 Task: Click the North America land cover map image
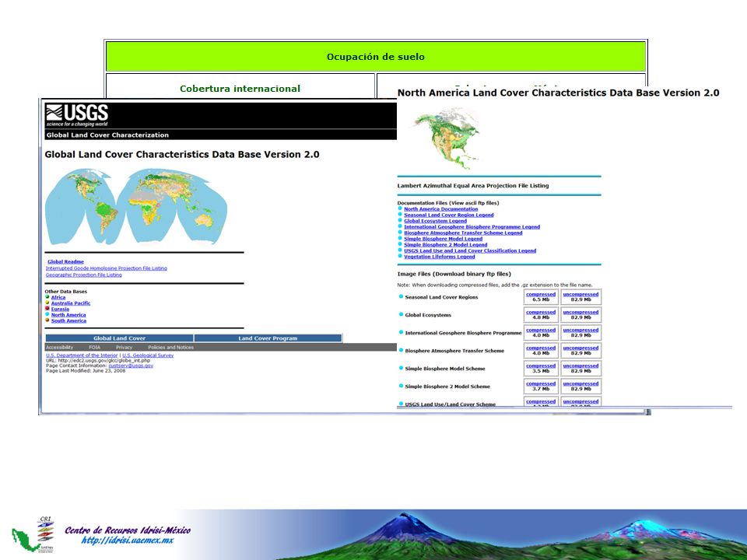pyautogui.click(x=447, y=138)
